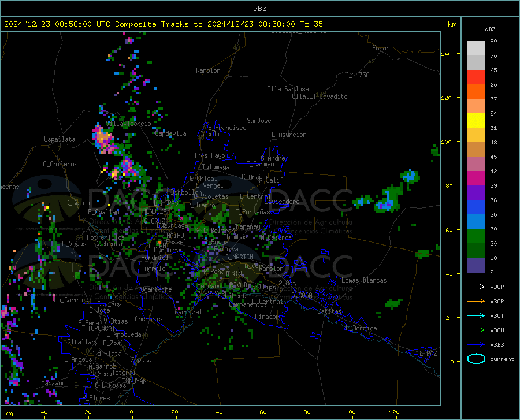Screen dimensions: 520x420
Task: Click the dBZ title at top
Action: pyautogui.click(x=259, y=9)
